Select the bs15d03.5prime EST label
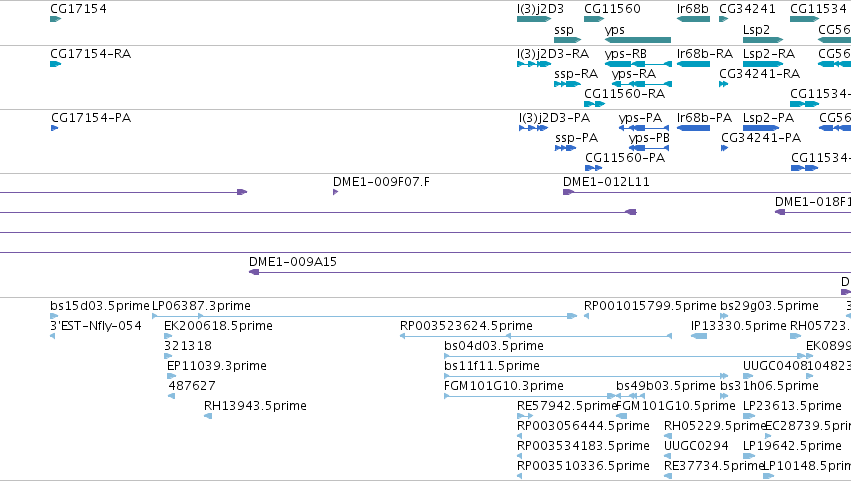The image size is (851, 481). (99, 306)
